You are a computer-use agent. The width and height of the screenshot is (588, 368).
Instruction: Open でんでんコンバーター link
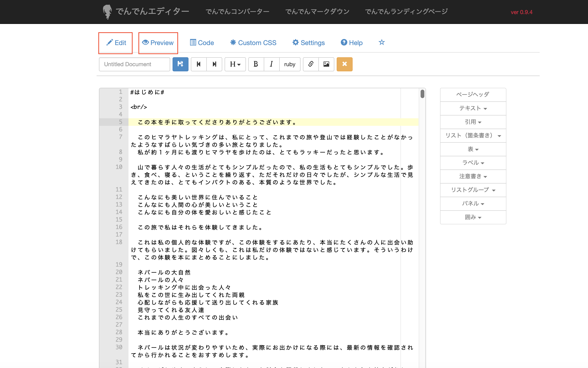[x=237, y=11]
